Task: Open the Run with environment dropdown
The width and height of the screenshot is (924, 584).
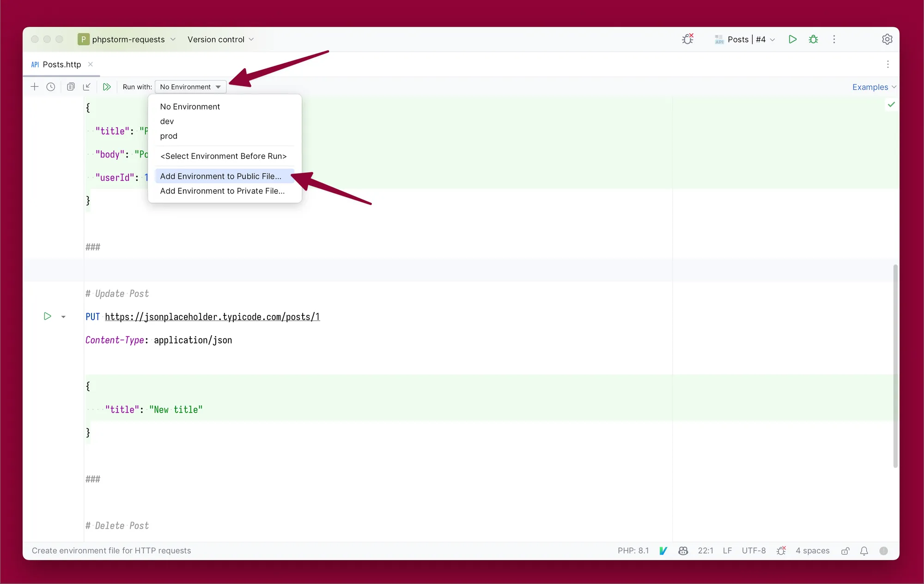Action: click(x=190, y=87)
